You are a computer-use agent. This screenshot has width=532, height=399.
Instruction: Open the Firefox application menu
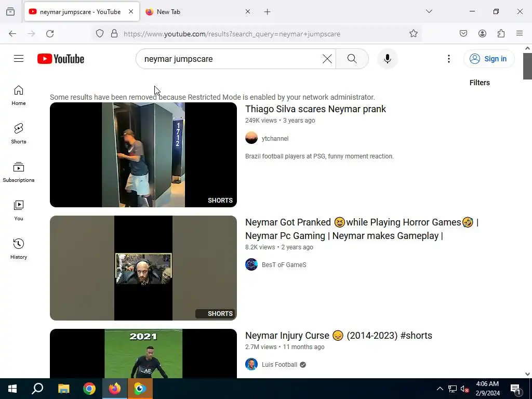point(520,34)
